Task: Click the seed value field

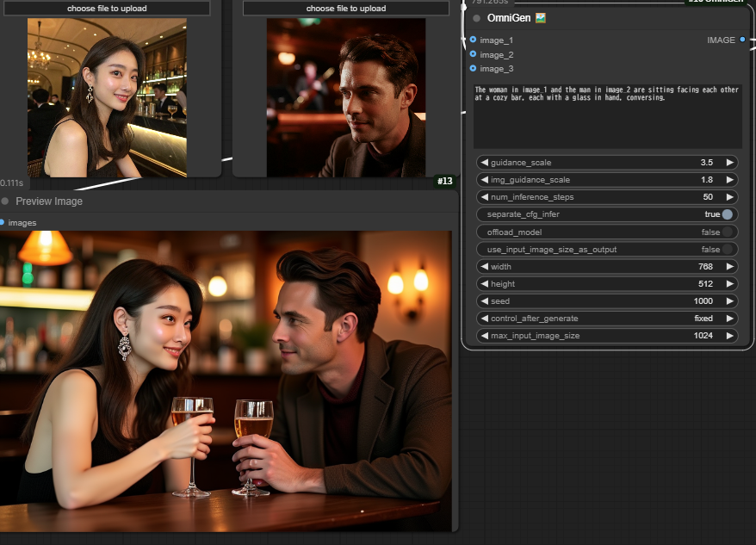Action: click(607, 301)
